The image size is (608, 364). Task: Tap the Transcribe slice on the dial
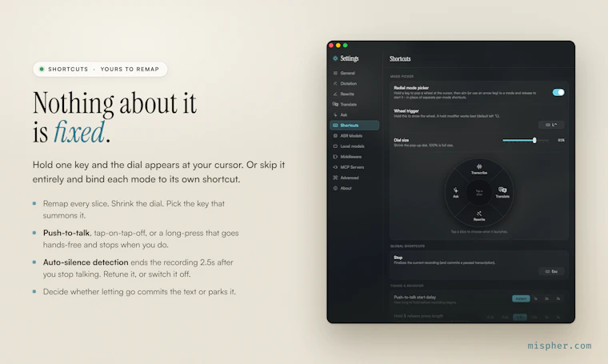479,169
